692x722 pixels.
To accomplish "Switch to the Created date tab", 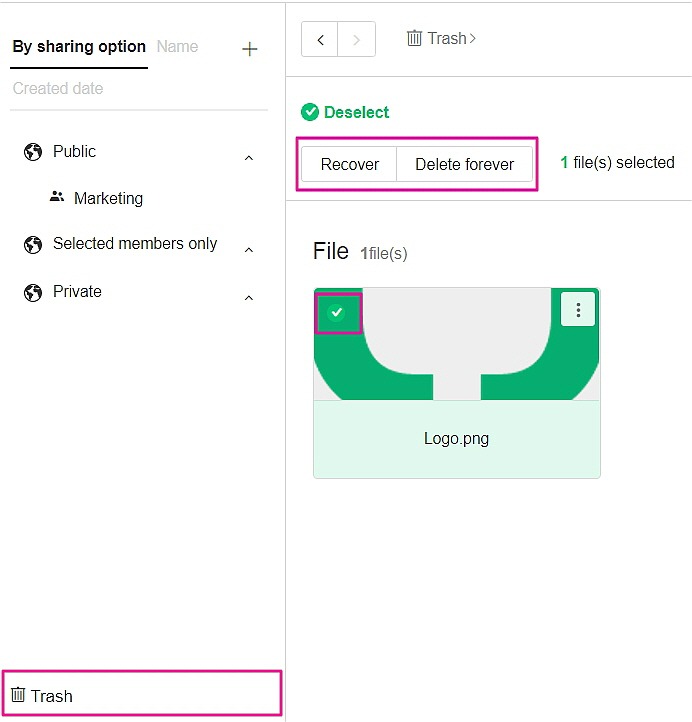I will click(58, 88).
